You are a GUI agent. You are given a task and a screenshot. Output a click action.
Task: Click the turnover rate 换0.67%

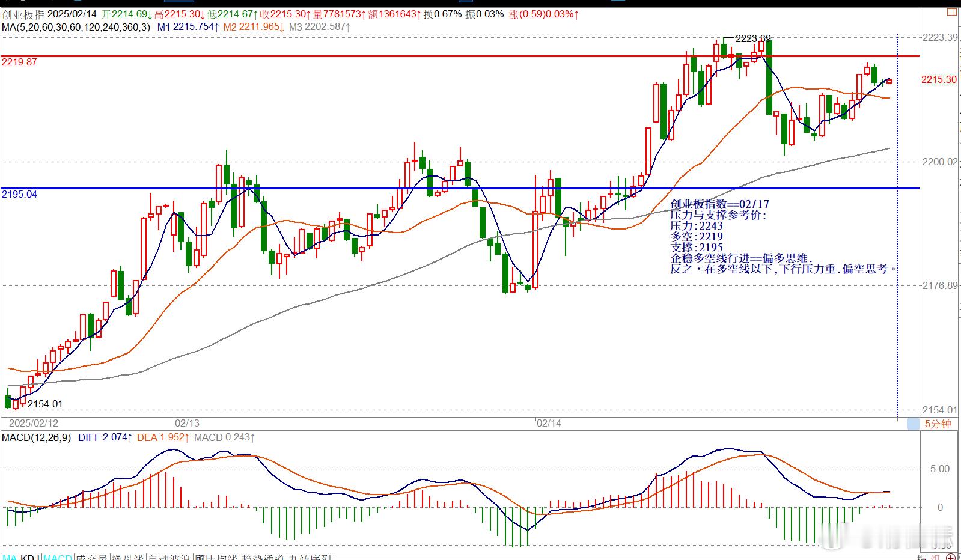[x=442, y=14]
